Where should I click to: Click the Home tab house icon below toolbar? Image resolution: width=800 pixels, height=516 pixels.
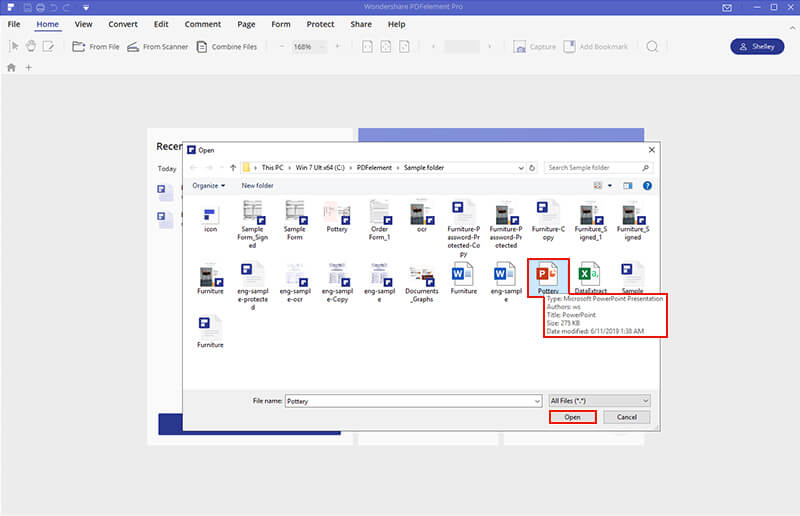pos(11,67)
